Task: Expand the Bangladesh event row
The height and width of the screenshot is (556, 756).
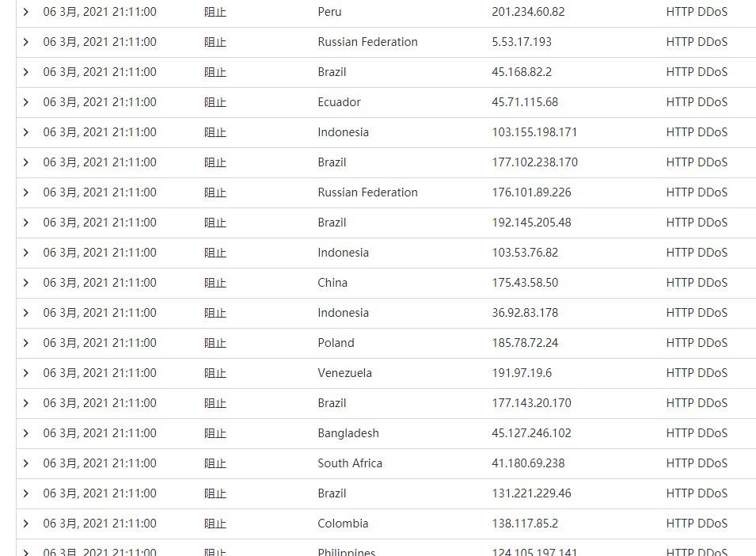Action: pos(25,433)
